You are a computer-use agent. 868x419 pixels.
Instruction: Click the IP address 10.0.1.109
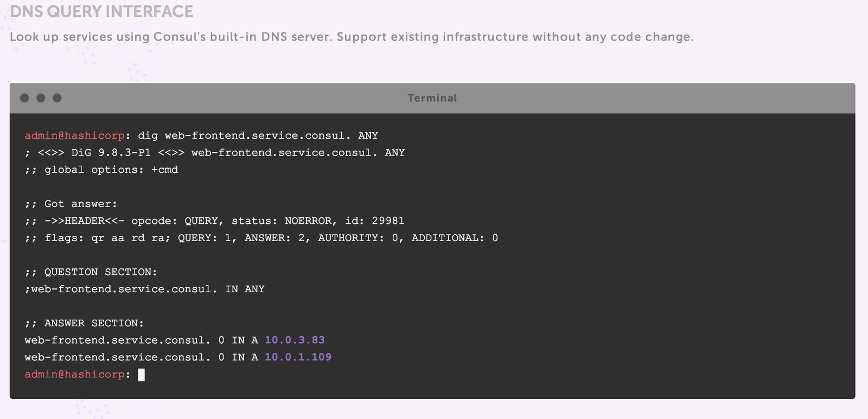(x=298, y=357)
